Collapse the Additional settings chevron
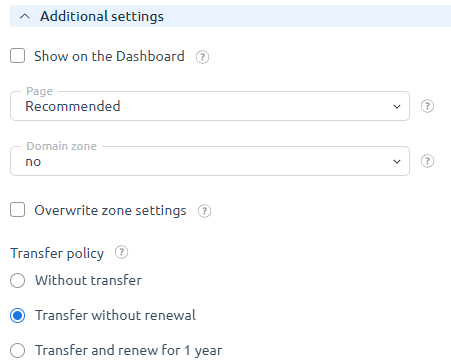The image size is (451, 364). pos(25,16)
